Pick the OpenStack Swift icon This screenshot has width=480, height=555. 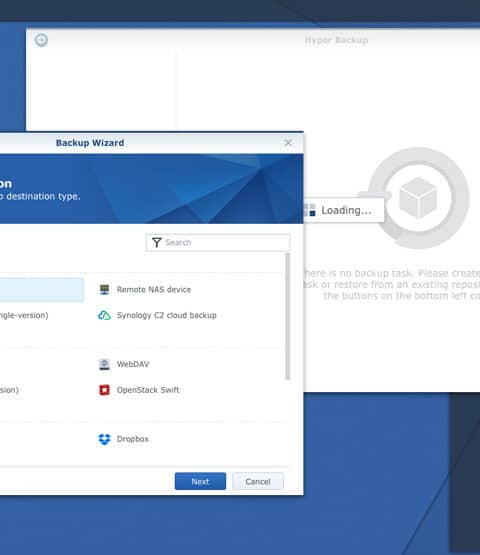[104, 390]
